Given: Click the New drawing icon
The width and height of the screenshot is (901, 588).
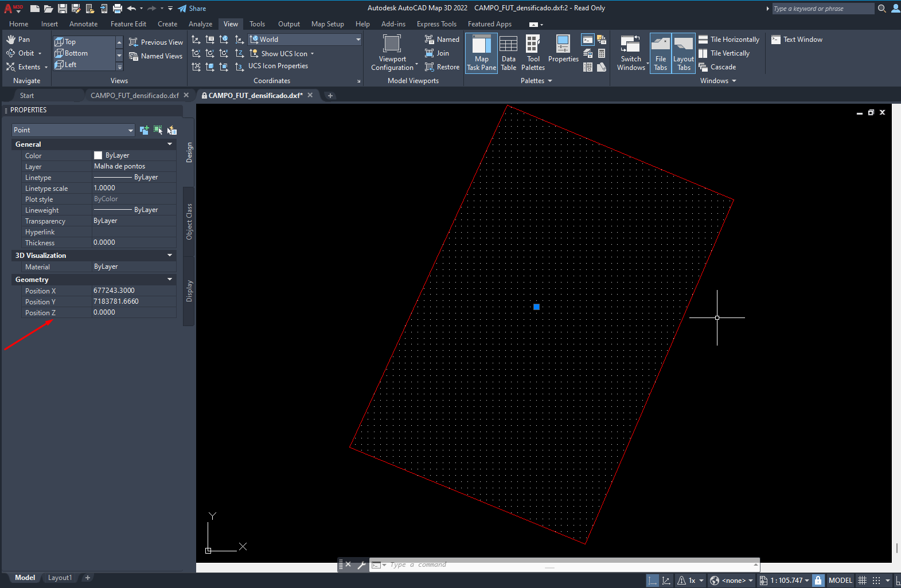Looking at the screenshot, I should pos(35,9).
